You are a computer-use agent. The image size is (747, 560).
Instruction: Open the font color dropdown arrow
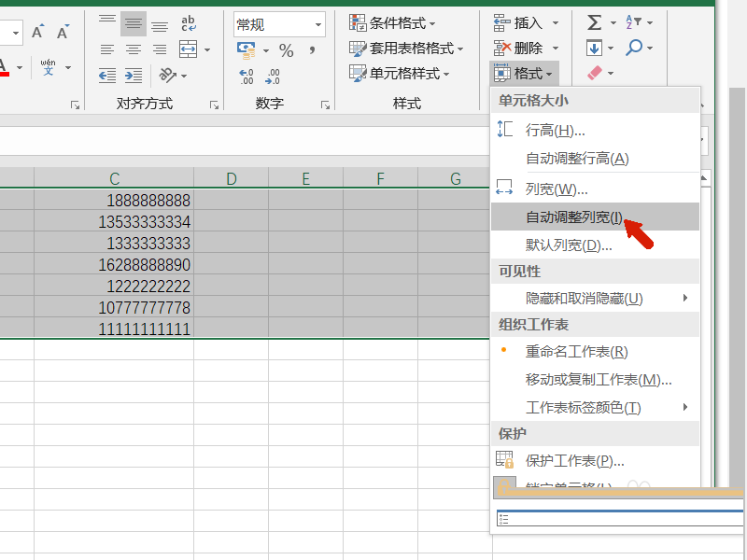(x=20, y=67)
